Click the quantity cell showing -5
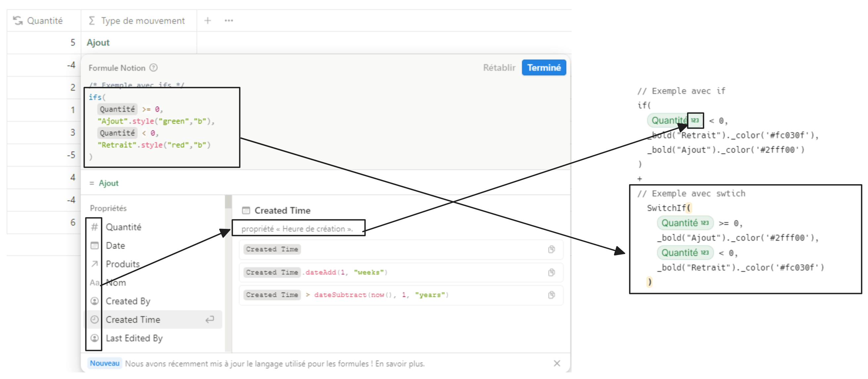The image size is (868, 379). (44, 155)
